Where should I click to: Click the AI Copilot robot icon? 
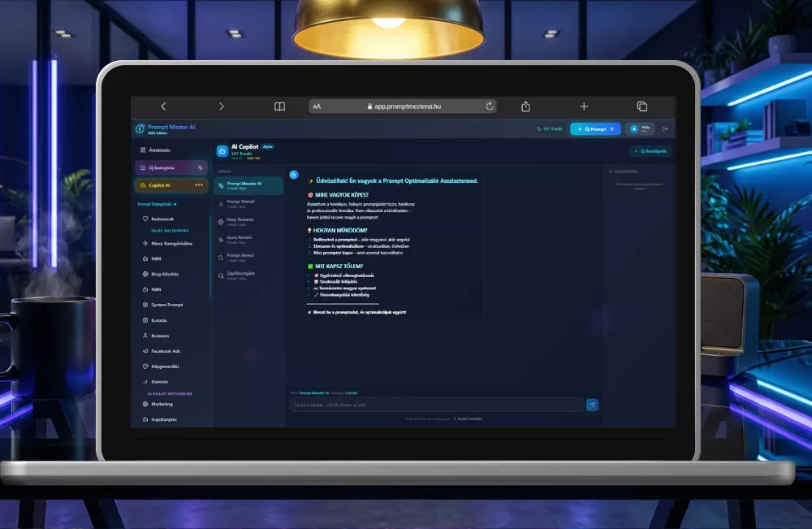pos(222,150)
